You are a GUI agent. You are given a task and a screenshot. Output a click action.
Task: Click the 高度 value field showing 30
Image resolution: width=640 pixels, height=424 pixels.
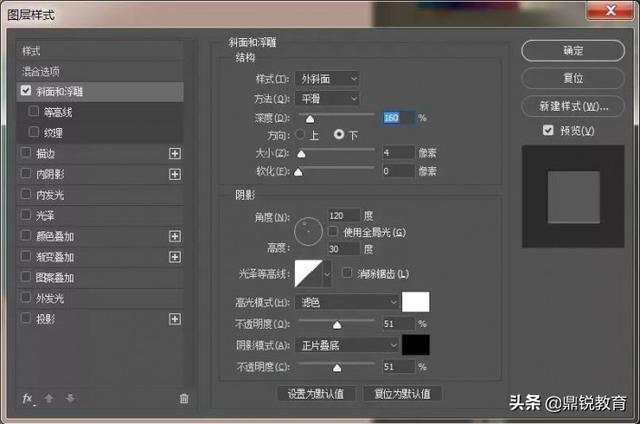[344, 249]
